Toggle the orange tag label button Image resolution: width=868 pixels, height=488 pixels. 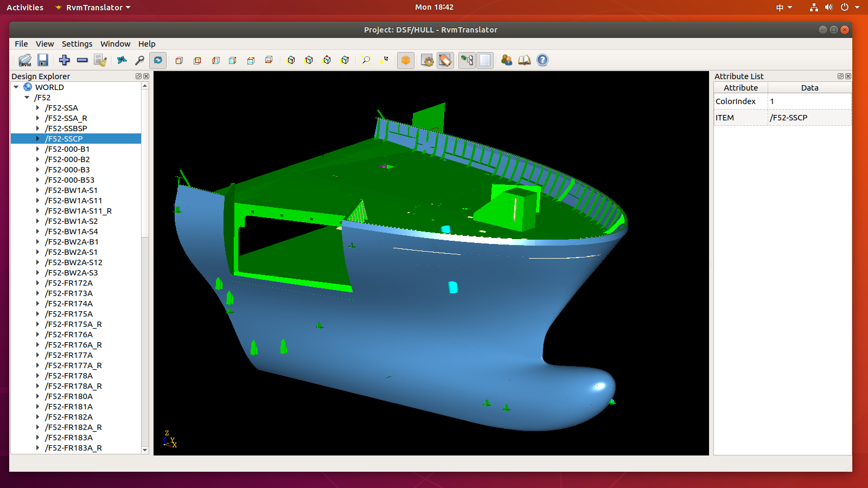(445, 60)
